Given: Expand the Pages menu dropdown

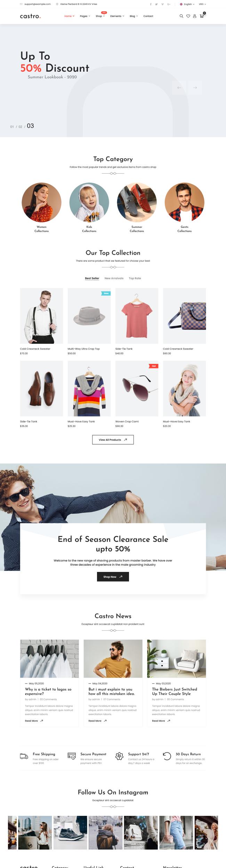Looking at the screenshot, I should 85,16.
